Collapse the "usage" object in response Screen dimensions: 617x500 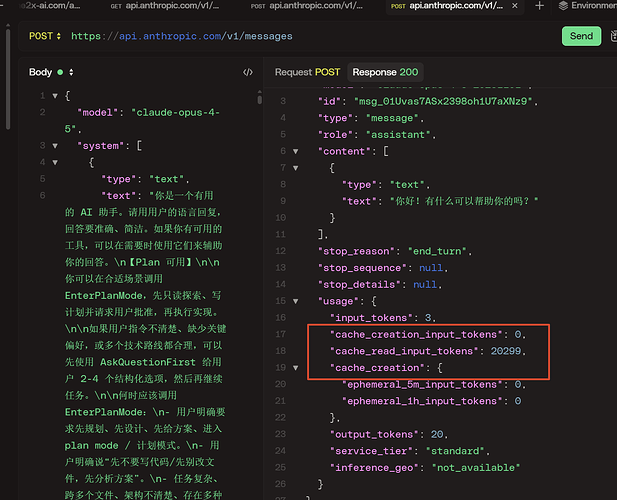[296, 301]
